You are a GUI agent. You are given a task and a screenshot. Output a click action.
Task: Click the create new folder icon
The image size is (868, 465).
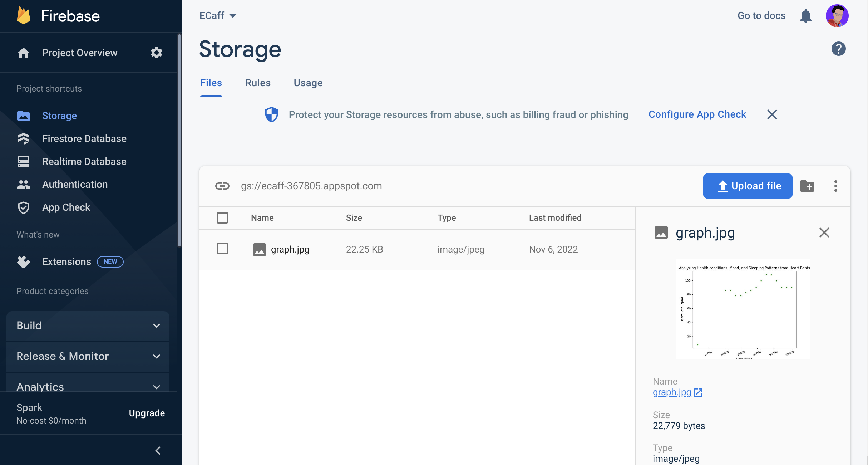point(807,186)
